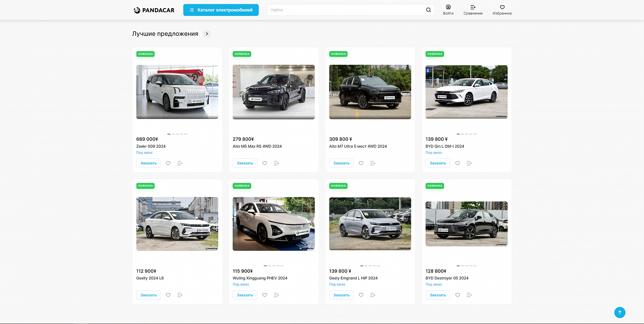Open the Aito M5 Max RS photo
Image resolution: width=644 pixels, height=324 pixels.
tap(273, 92)
